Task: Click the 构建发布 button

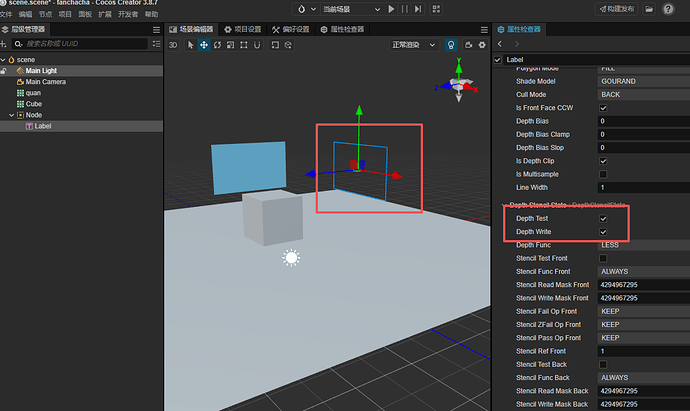Action: coord(617,9)
